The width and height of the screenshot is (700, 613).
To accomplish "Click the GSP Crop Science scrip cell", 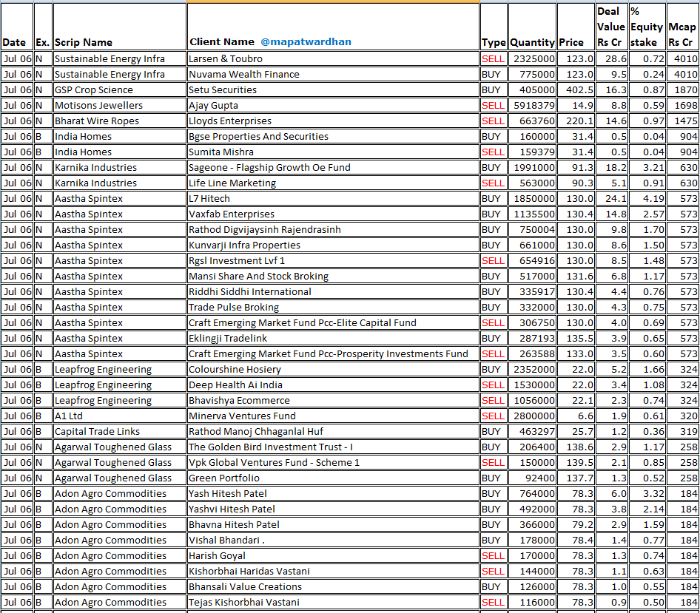I will [x=120, y=90].
